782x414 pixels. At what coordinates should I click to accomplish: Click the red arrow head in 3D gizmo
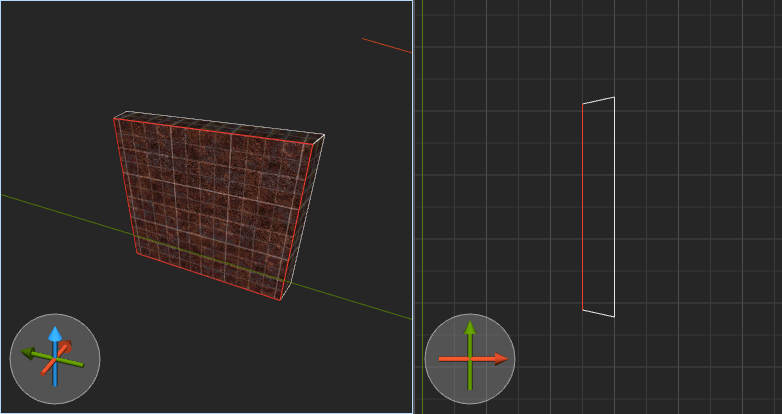point(65,346)
